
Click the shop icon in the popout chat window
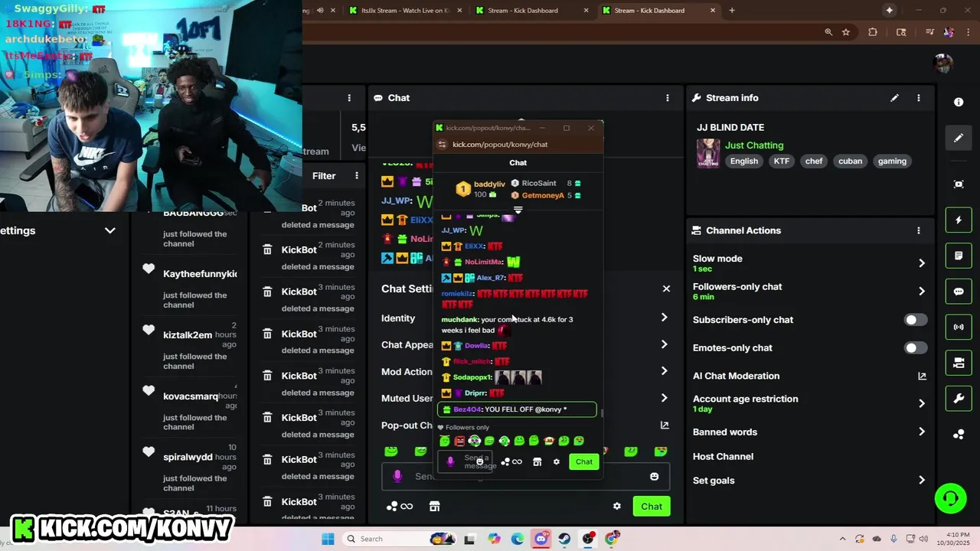click(537, 461)
